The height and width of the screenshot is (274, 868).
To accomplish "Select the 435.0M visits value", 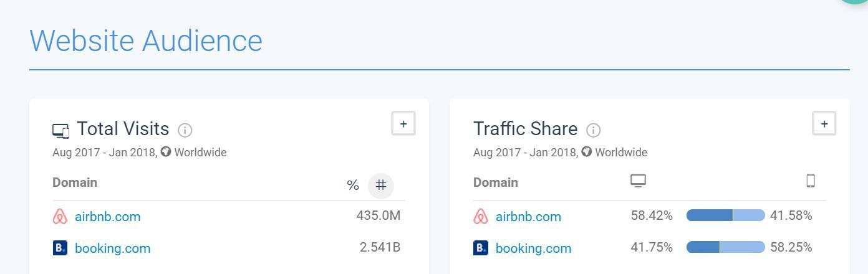I will pos(379,215).
